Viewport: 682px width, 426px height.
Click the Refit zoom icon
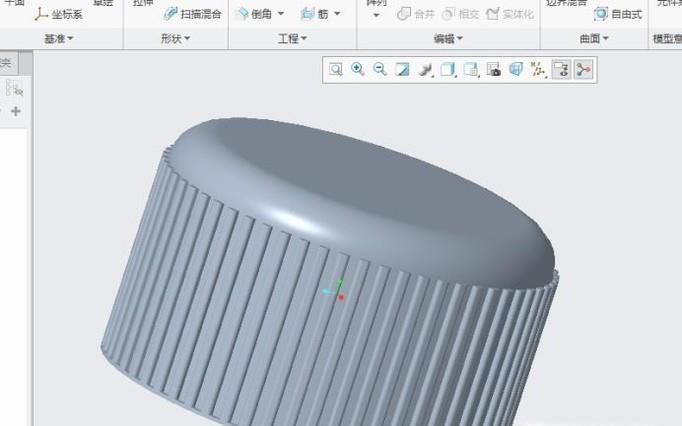[x=336, y=69]
